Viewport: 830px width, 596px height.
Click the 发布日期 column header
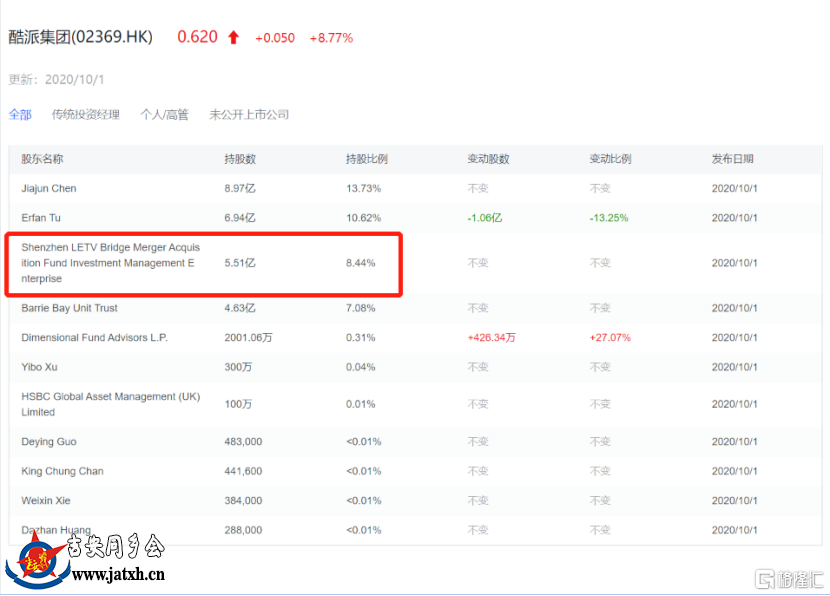tap(732, 159)
